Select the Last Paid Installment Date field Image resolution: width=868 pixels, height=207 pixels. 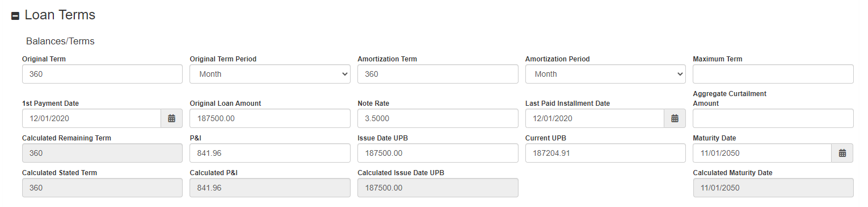coord(595,118)
